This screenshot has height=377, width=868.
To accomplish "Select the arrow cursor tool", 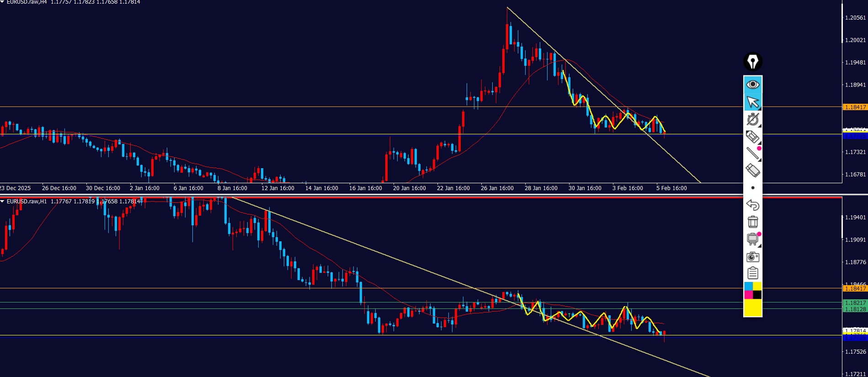I will [x=752, y=102].
